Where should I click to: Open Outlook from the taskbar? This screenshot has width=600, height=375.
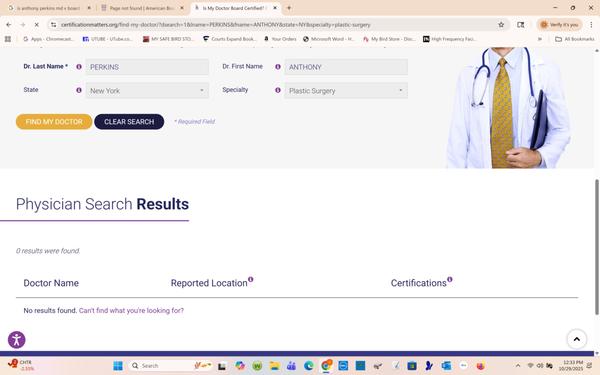tap(446, 366)
